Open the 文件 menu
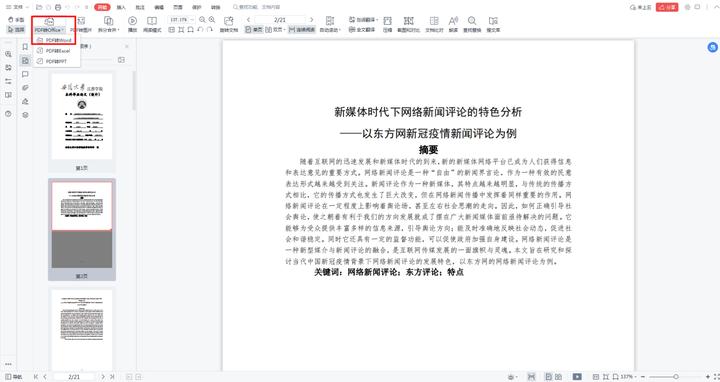 16,7
